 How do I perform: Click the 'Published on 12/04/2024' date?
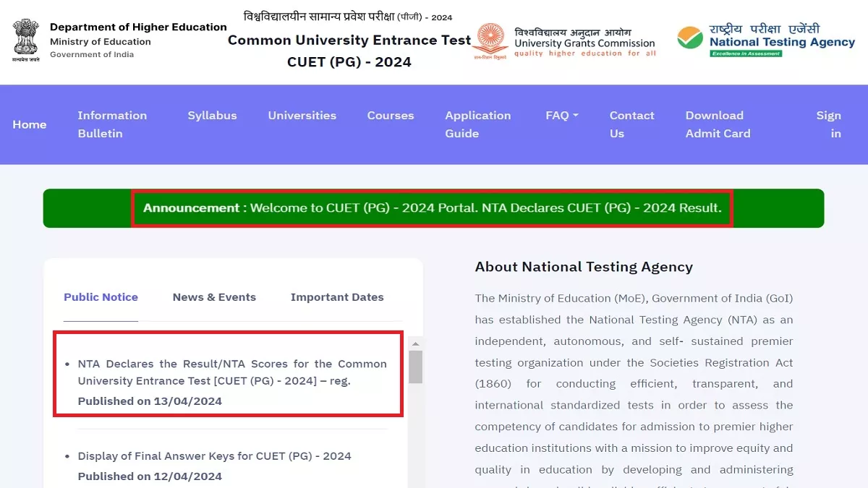[x=150, y=476]
